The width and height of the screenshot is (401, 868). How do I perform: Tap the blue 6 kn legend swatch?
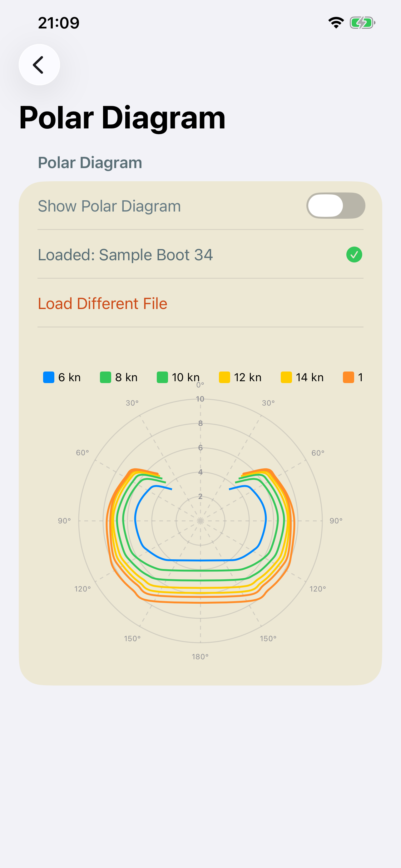pos(48,377)
